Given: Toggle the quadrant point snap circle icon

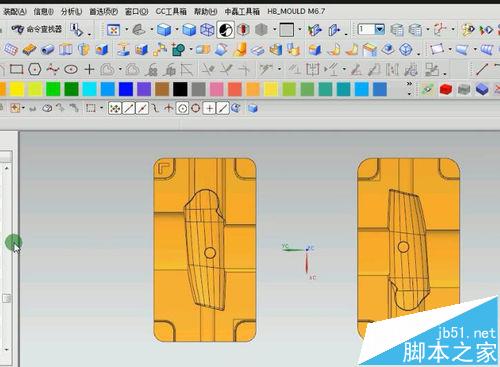Looking at the screenshot, I should (196, 108).
